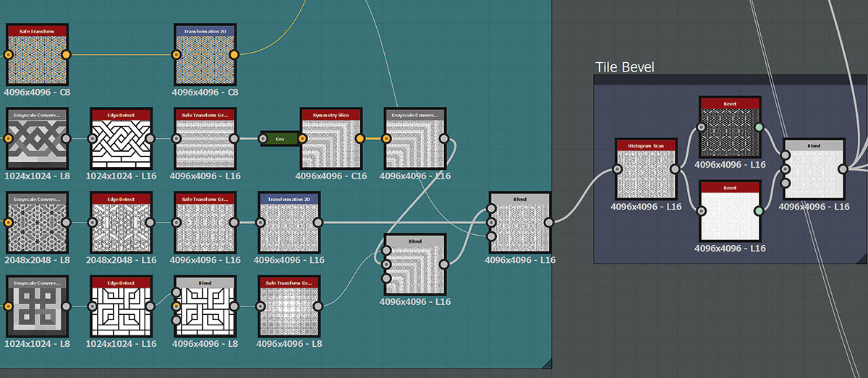The width and height of the screenshot is (868, 378).
Task: Select Edge Detect node with square maze pattern
Action: point(121,306)
